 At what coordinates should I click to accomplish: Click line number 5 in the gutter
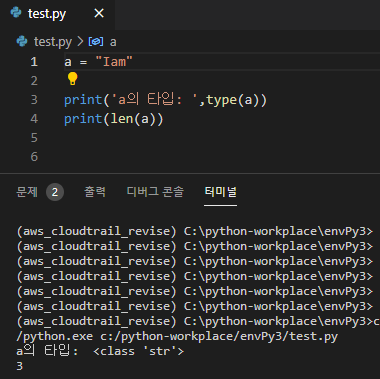point(34,138)
